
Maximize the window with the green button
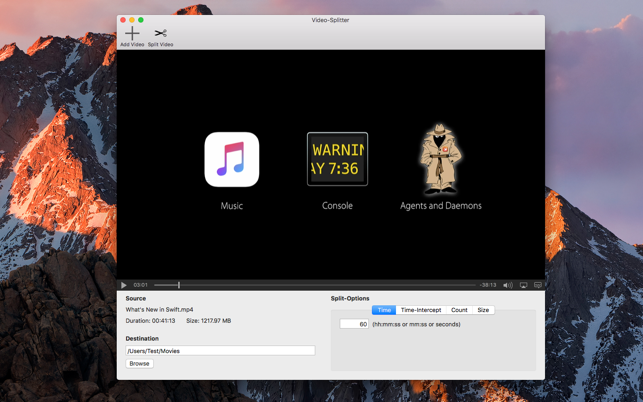click(141, 20)
